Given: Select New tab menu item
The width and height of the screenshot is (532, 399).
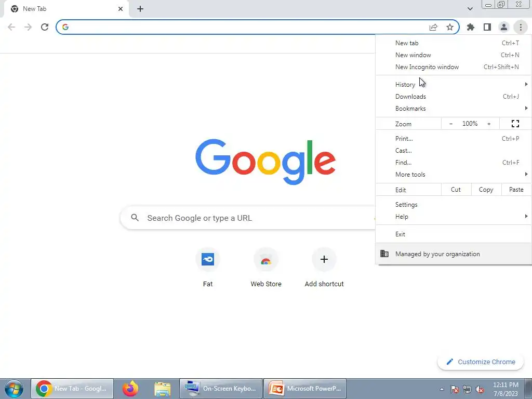Looking at the screenshot, I should [x=453, y=43].
